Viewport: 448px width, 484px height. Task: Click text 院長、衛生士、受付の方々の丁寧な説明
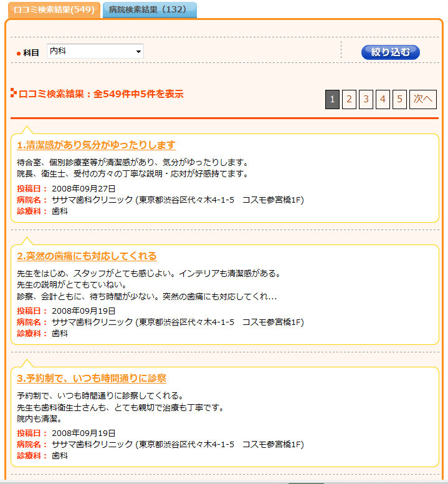tap(90, 174)
